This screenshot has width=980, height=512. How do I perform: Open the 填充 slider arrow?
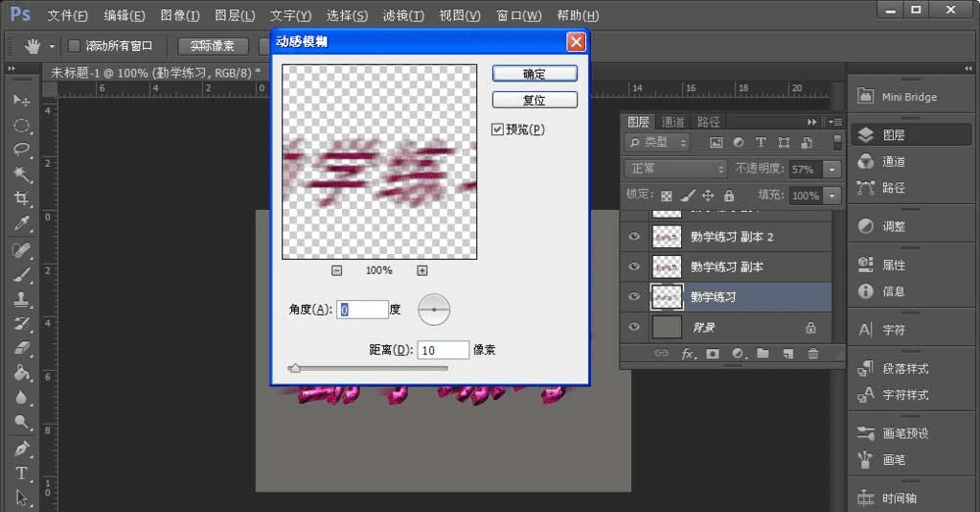point(832,196)
